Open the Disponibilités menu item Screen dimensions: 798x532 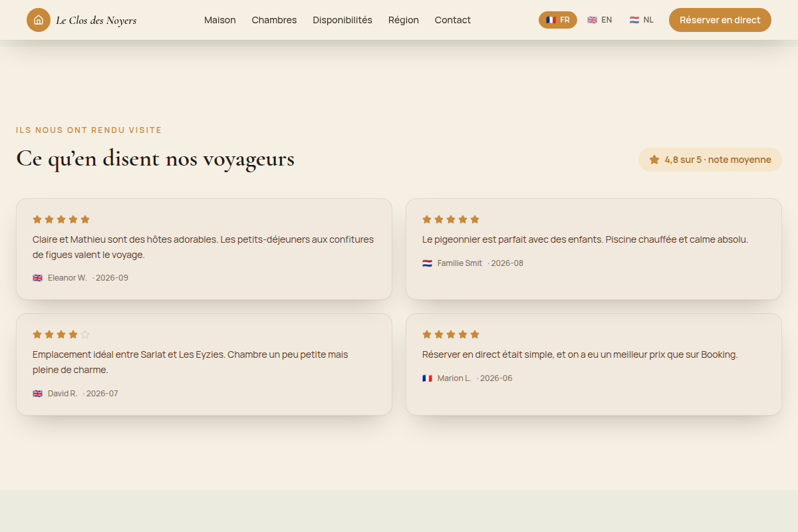pos(342,20)
